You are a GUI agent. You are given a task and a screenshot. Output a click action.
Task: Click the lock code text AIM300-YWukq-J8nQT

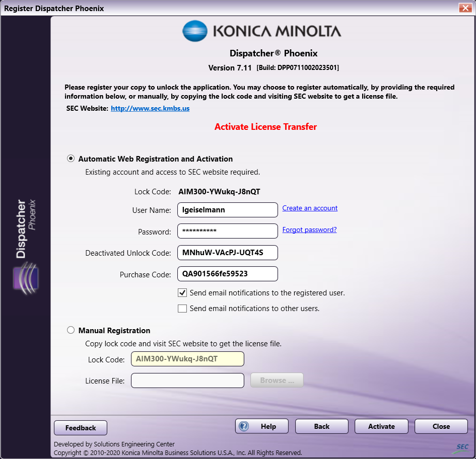click(219, 192)
